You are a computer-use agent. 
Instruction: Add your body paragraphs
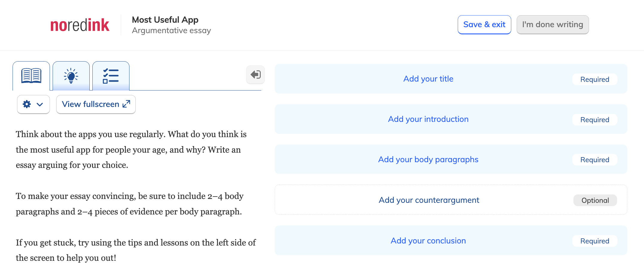428,160
